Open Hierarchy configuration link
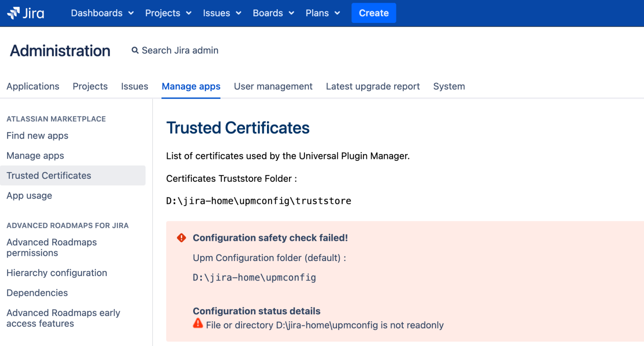644x346 pixels. pyautogui.click(x=57, y=273)
